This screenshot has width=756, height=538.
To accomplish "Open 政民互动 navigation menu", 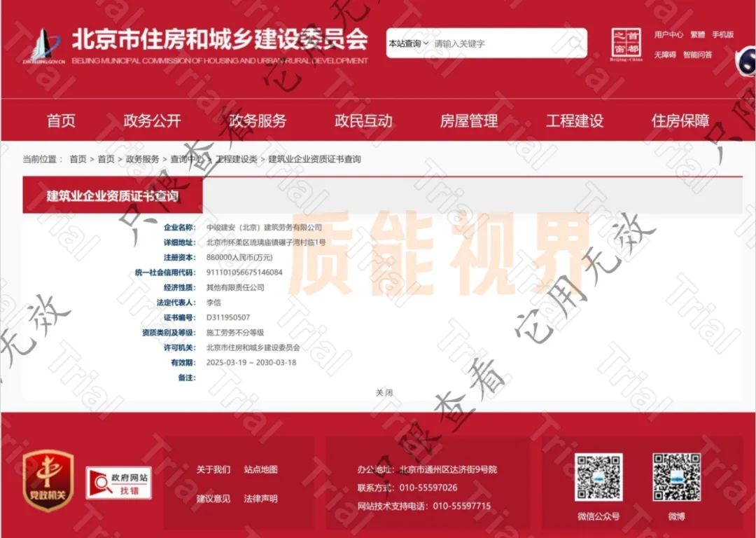I will pyautogui.click(x=363, y=120).
